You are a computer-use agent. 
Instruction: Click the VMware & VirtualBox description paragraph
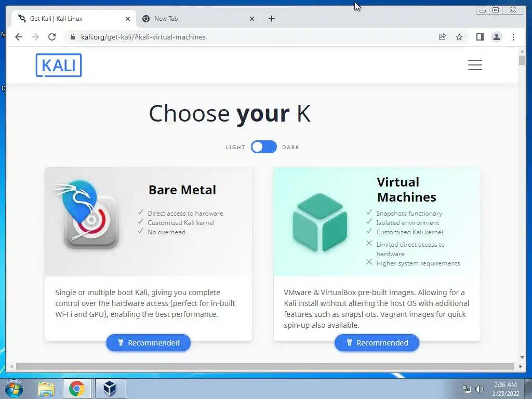377,309
